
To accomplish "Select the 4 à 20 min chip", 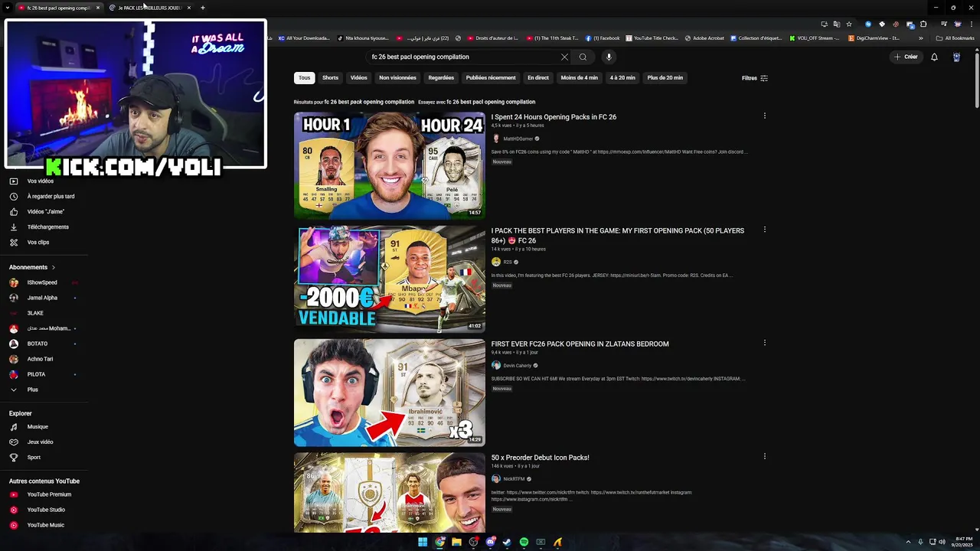I will [x=622, y=78].
